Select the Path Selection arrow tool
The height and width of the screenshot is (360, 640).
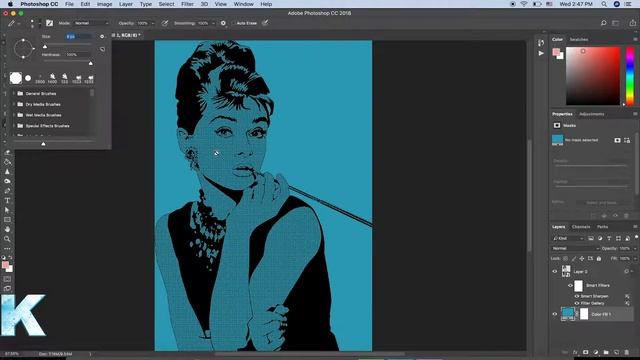tap(7, 210)
